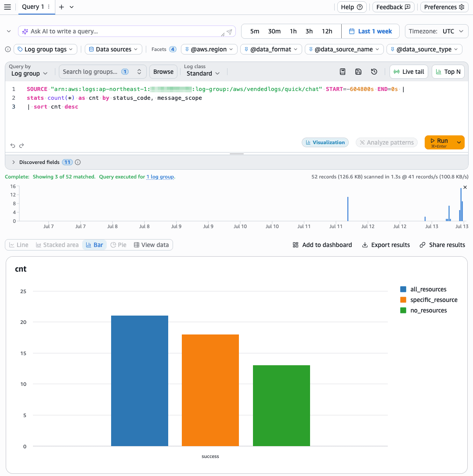Image resolution: width=473 pixels, height=476 pixels.
Task: Expand Discovered fields section
Action: click(x=13, y=162)
